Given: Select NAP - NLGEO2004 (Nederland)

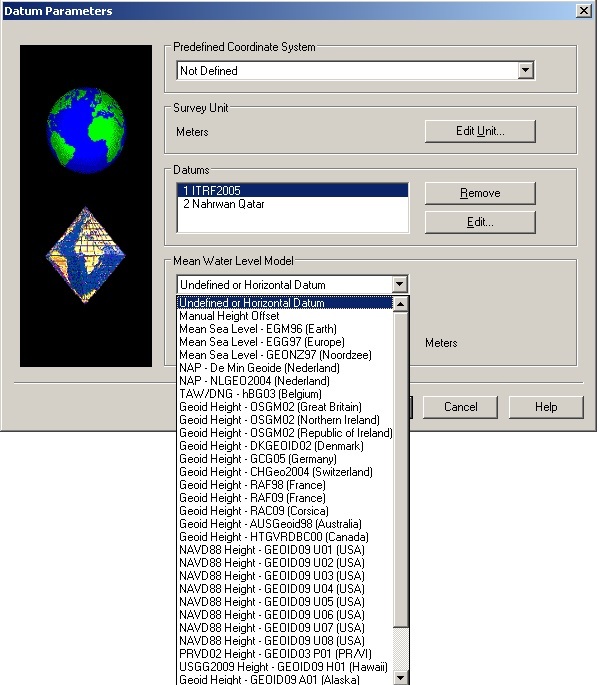Looking at the screenshot, I should [285, 381].
